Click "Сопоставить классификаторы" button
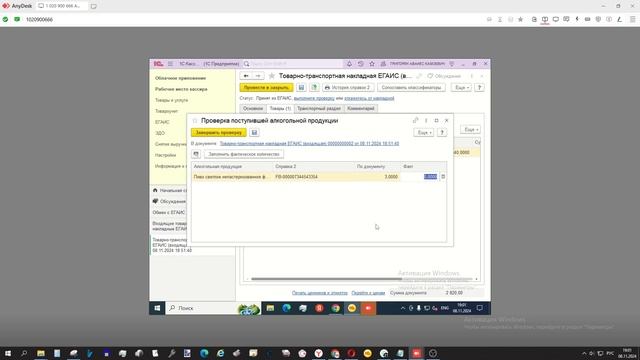640x360 pixels. tap(411, 88)
